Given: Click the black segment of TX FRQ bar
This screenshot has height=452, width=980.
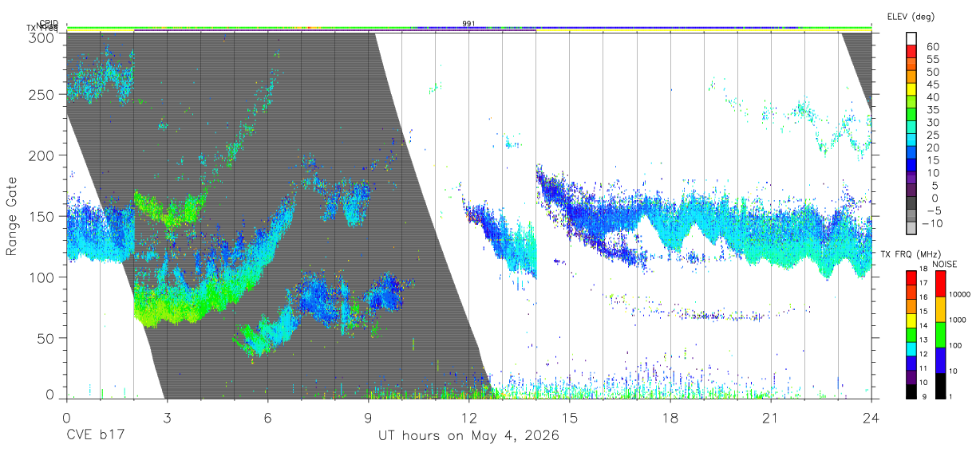Looking at the screenshot, I should click(x=911, y=391).
